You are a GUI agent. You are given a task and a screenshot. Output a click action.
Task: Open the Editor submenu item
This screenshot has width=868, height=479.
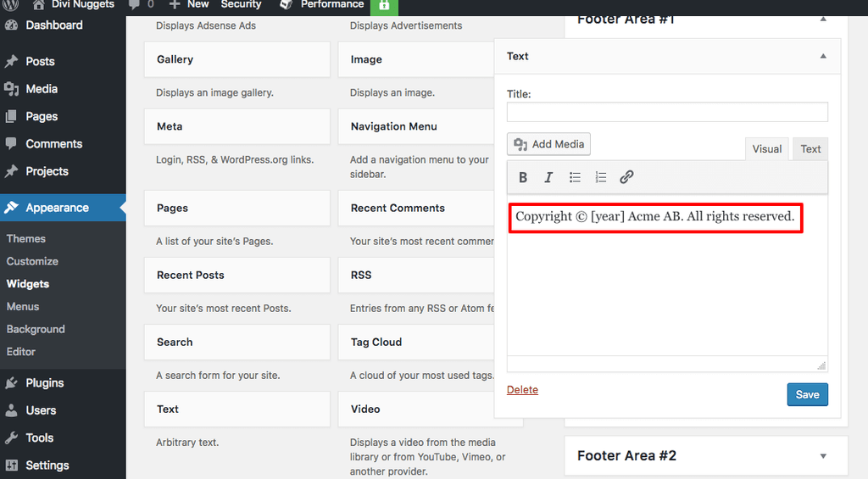tap(21, 352)
